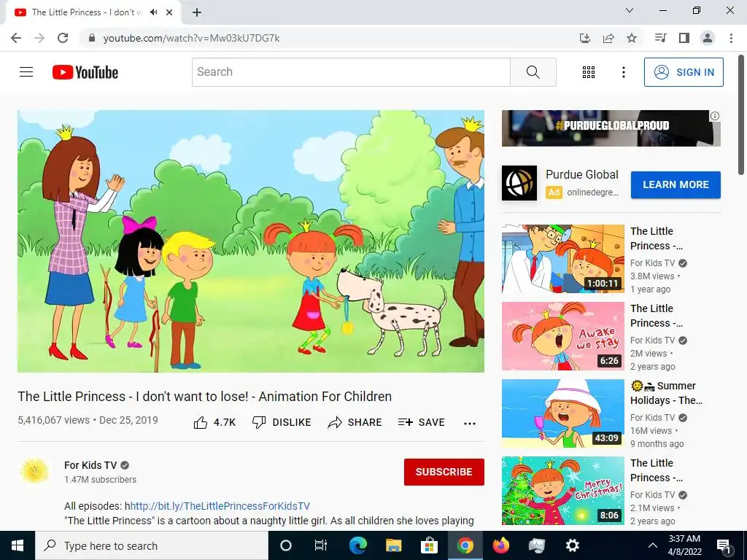Screen dimensions: 747x560
Task: Bookmark this page with the star
Action: tap(632, 38)
